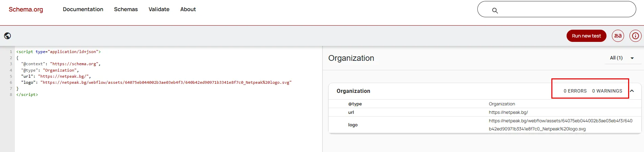
Task: Open the Documentation menu item
Action: tap(83, 9)
